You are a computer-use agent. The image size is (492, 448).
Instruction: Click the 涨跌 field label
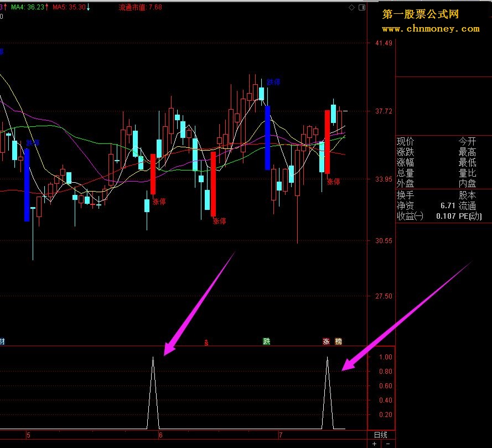tap(406, 152)
